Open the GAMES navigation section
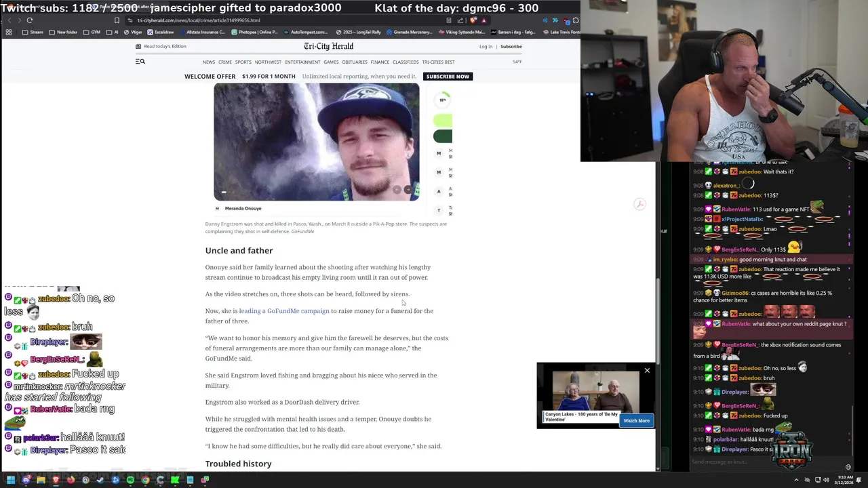The height and width of the screenshot is (488, 868). (331, 62)
